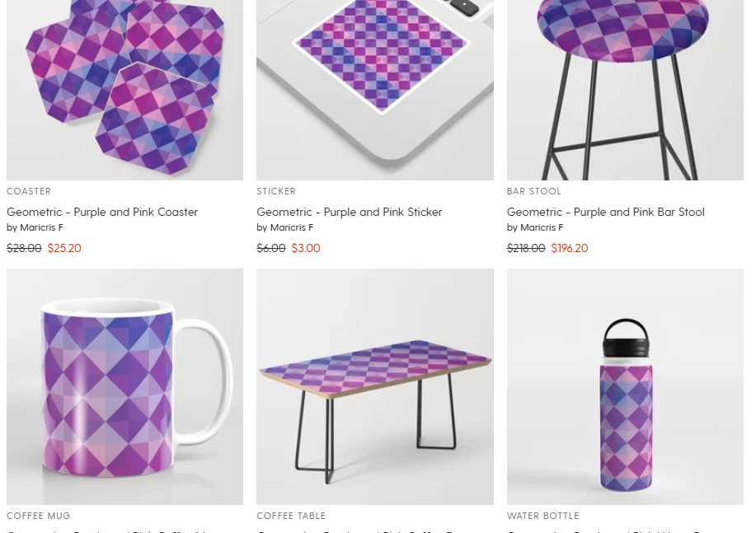This screenshot has height=533, width=756.
Task: Select the COFFEE MUG category label
Action: [x=39, y=516]
